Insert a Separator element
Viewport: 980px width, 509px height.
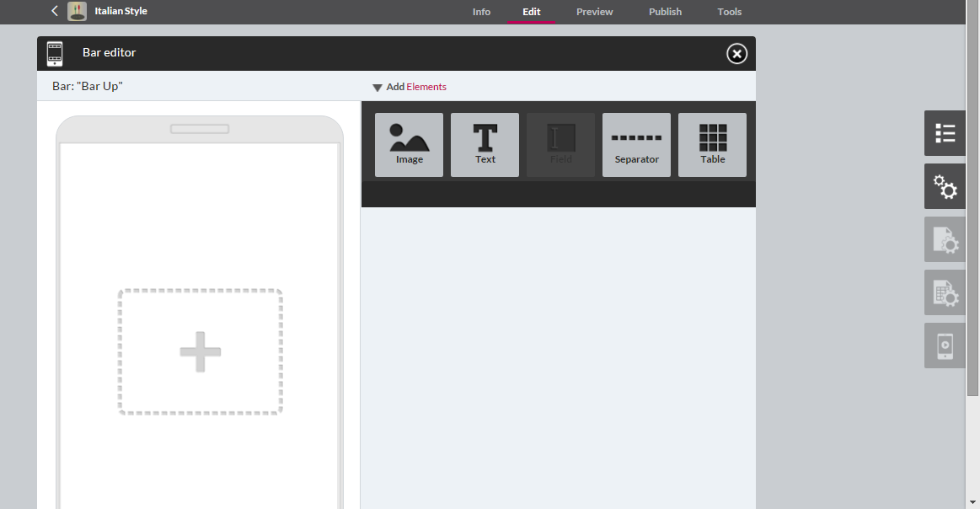point(636,145)
